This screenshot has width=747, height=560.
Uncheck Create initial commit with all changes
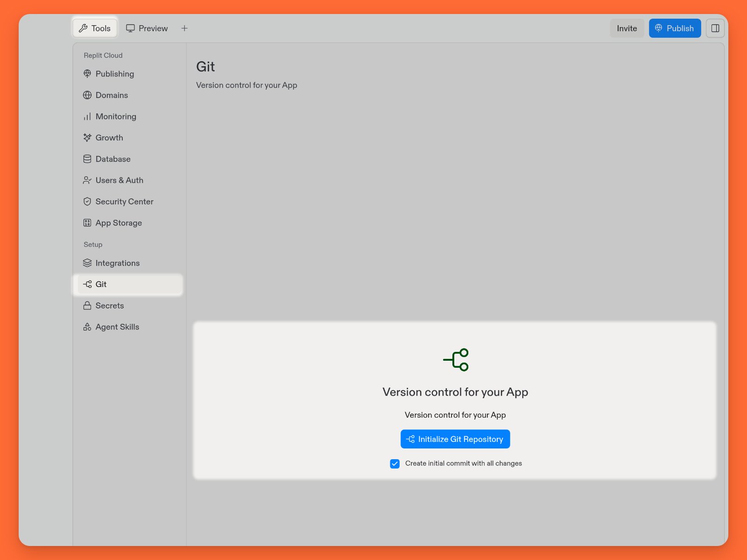[395, 464]
